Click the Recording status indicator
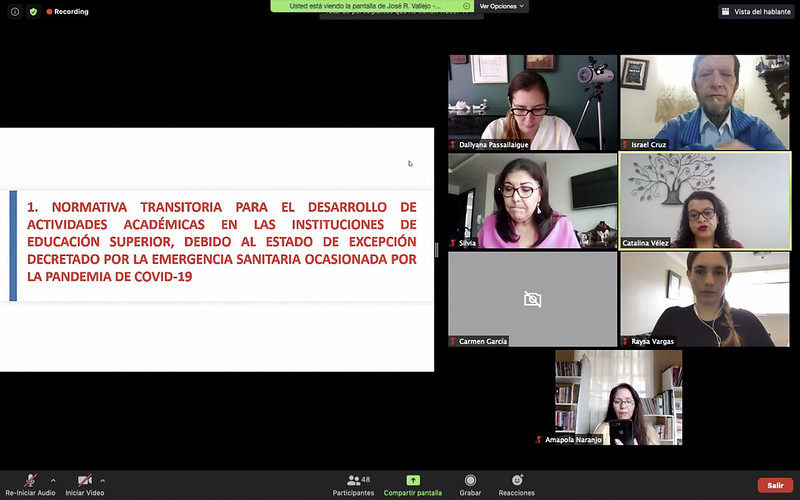Image resolution: width=800 pixels, height=500 pixels. [x=68, y=12]
